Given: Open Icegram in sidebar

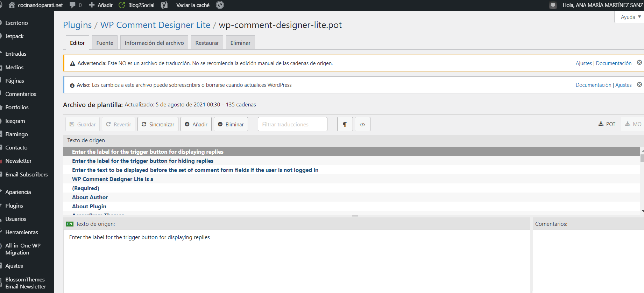Looking at the screenshot, I should tap(15, 121).
